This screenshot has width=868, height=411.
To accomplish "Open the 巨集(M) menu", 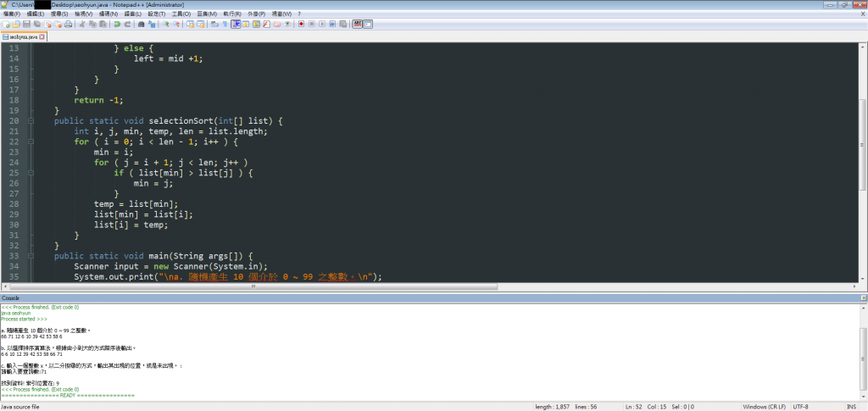I will [207, 14].
